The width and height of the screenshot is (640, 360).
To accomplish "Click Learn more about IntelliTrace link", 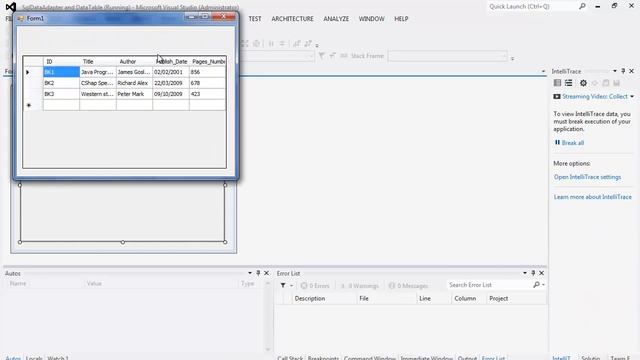I will click(593, 197).
